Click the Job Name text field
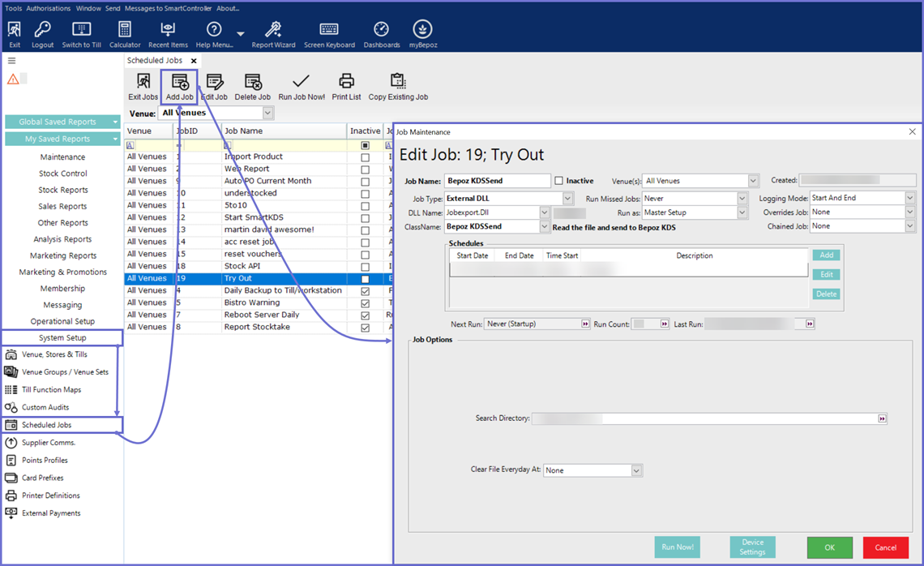The height and width of the screenshot is (566, 924). click(x=498, y=181)
